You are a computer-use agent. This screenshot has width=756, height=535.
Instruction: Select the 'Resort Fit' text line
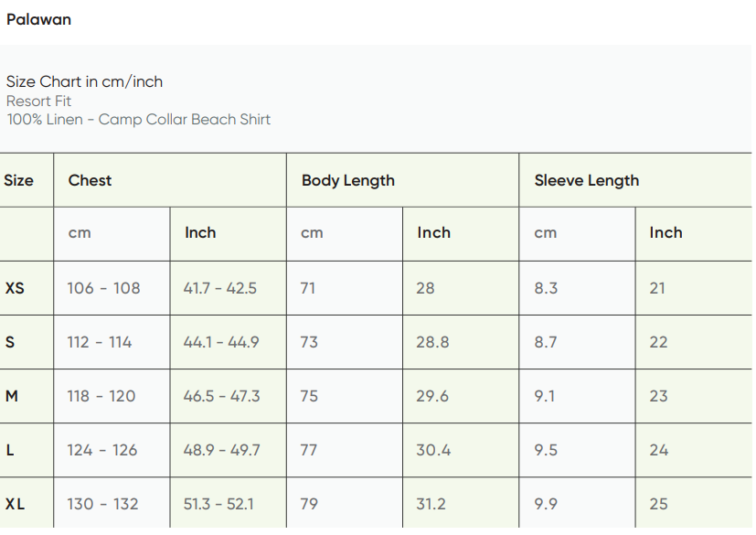(x=38, y=101)
